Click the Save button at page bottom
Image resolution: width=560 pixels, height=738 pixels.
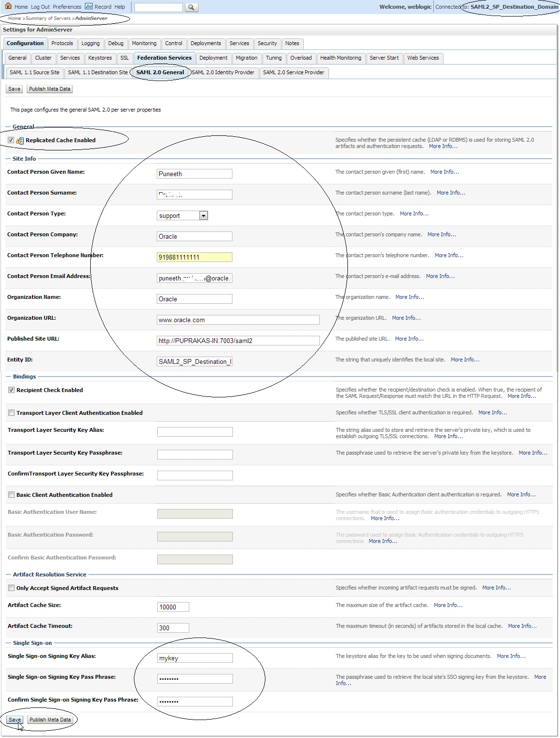(15, 720)
